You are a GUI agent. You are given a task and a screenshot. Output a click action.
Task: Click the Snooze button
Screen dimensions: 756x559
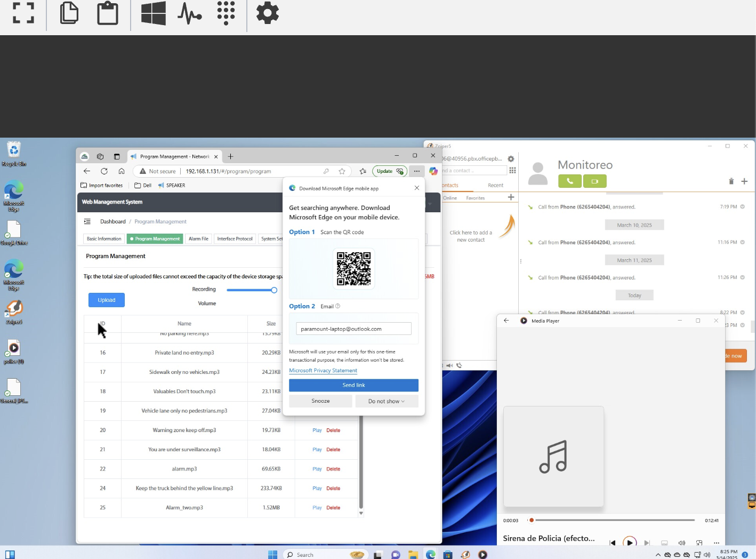tap(320, 401)
